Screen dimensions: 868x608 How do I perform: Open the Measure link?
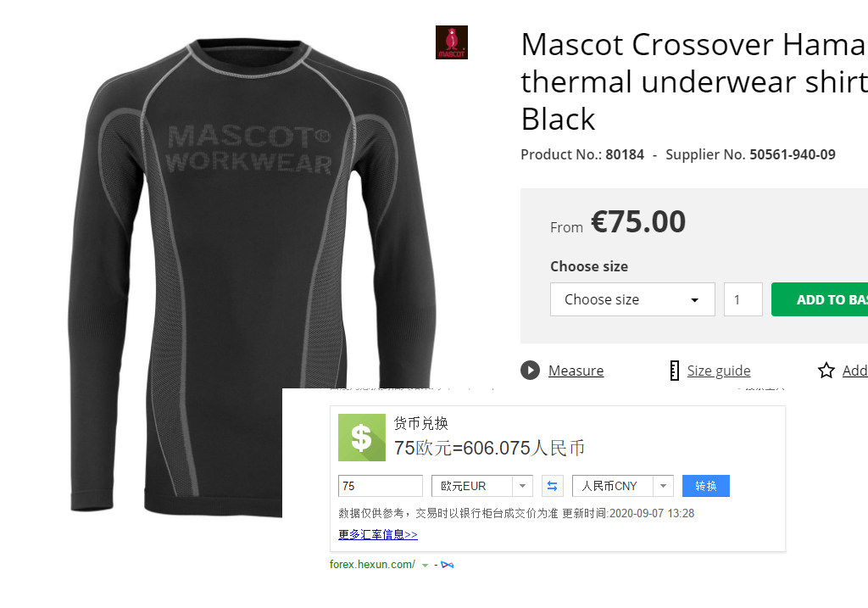pos(576,371)
